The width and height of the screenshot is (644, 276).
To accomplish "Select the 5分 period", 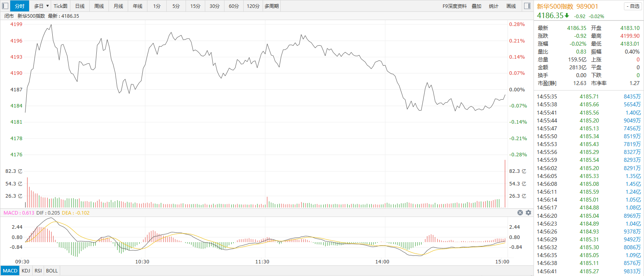I will point(176,6).
